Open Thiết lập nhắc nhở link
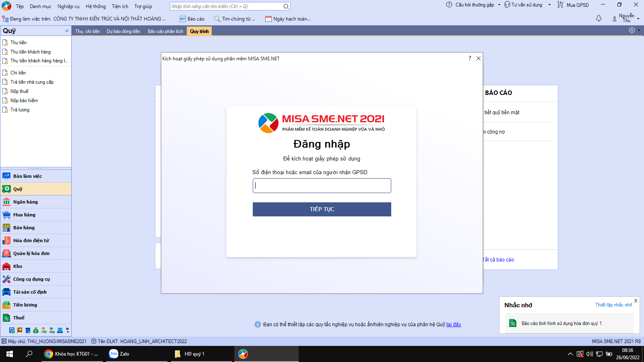This screenshot has width=644, height=362. click(x=613, y=305)
